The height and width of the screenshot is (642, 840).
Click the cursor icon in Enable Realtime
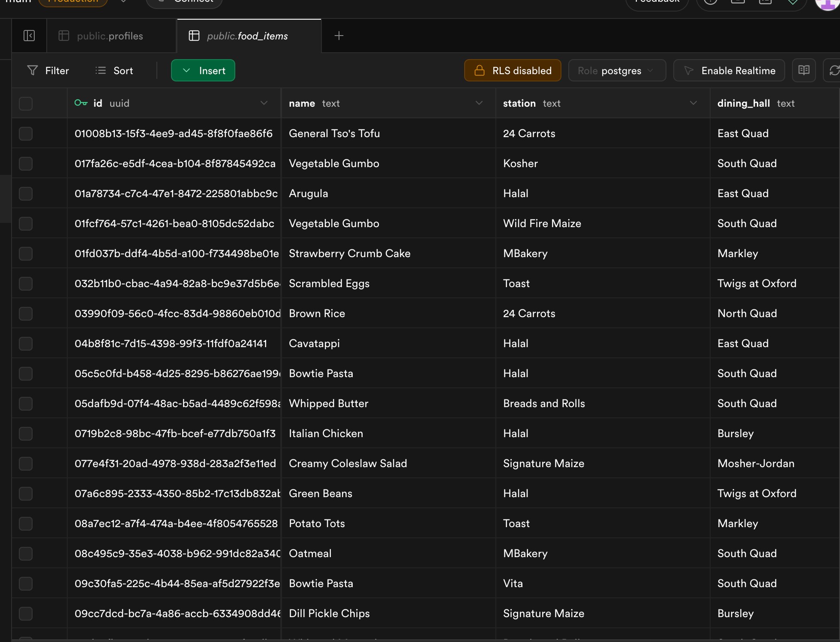(689, 70)
